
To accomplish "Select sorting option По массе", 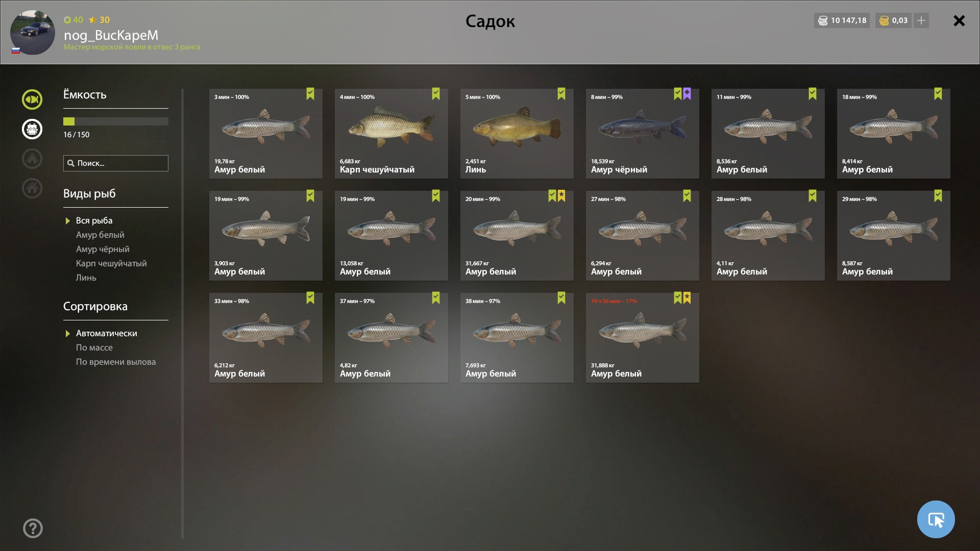I will [x=94, y=347].
